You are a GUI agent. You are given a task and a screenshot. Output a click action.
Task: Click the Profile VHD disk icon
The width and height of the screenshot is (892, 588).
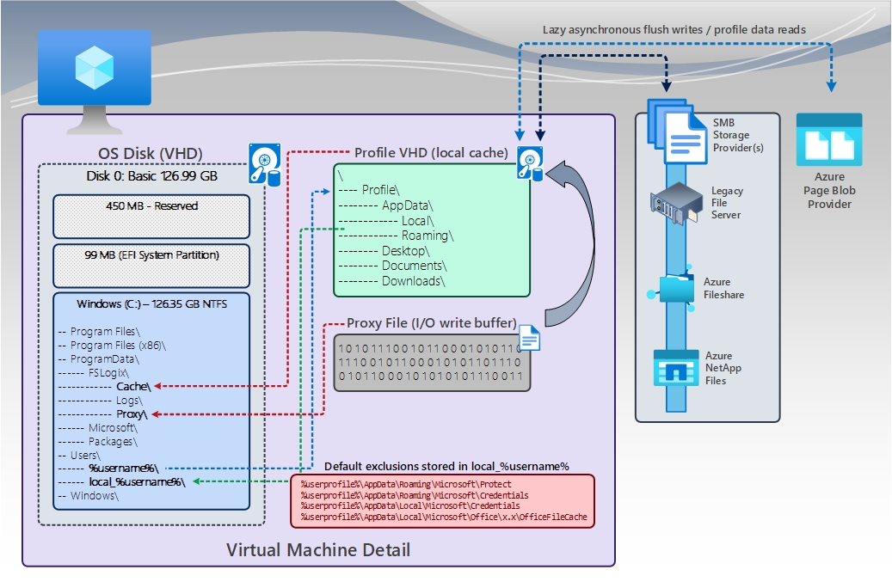pyautogui.click(x=530, y=163)
